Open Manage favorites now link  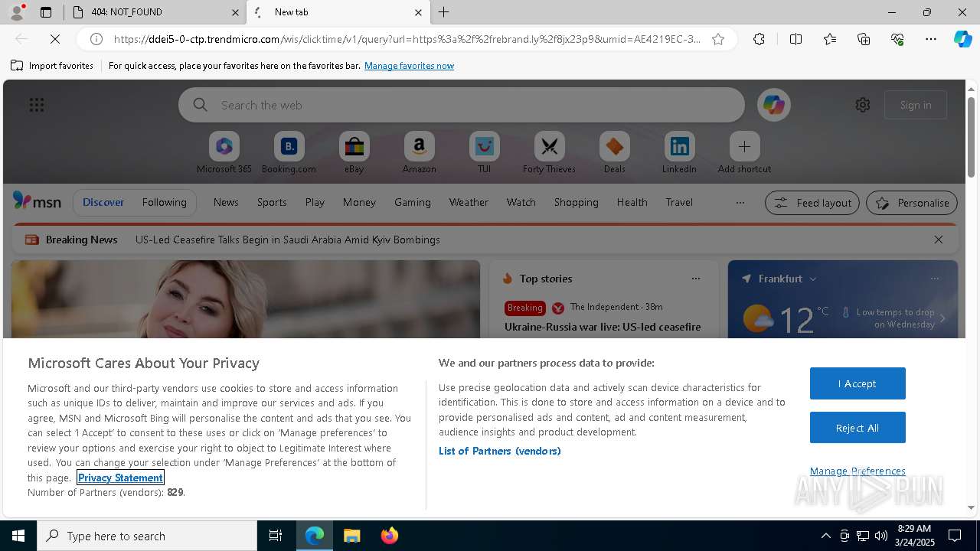pos(409,66)
